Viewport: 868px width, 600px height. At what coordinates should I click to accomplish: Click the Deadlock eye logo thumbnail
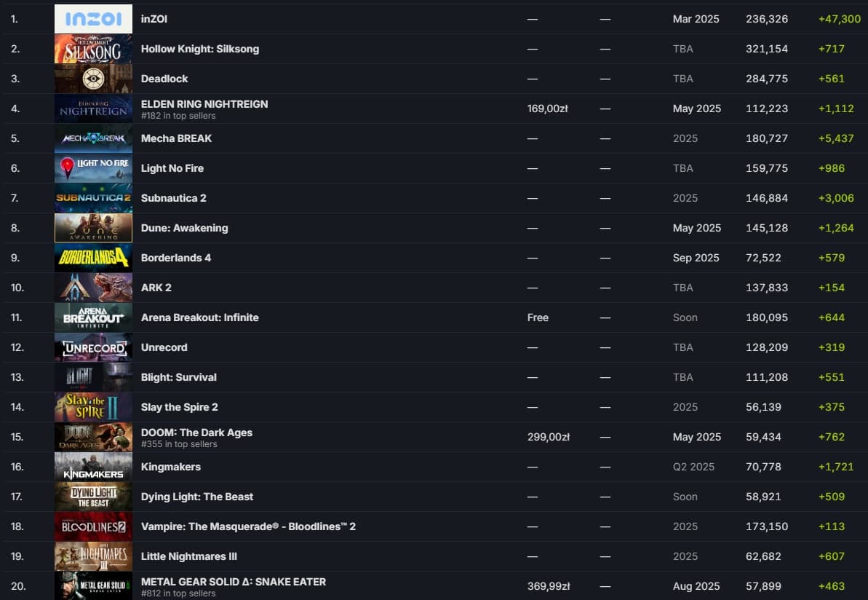click(93, 79)
